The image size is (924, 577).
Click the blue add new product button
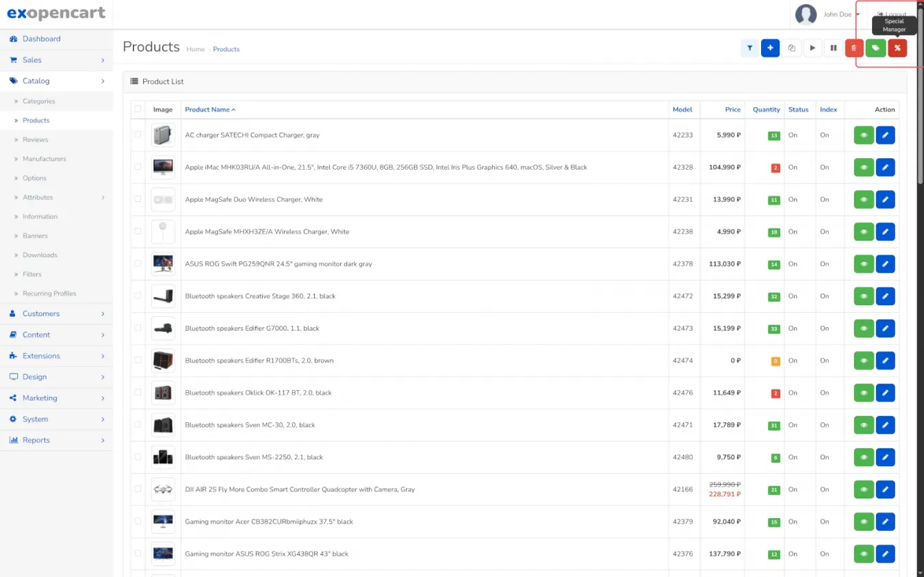point(770,48)
